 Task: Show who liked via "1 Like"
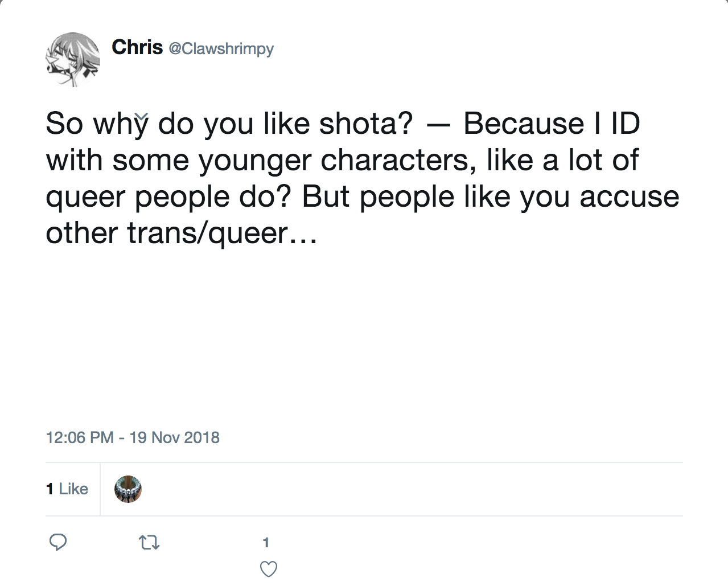coord(67,489)
